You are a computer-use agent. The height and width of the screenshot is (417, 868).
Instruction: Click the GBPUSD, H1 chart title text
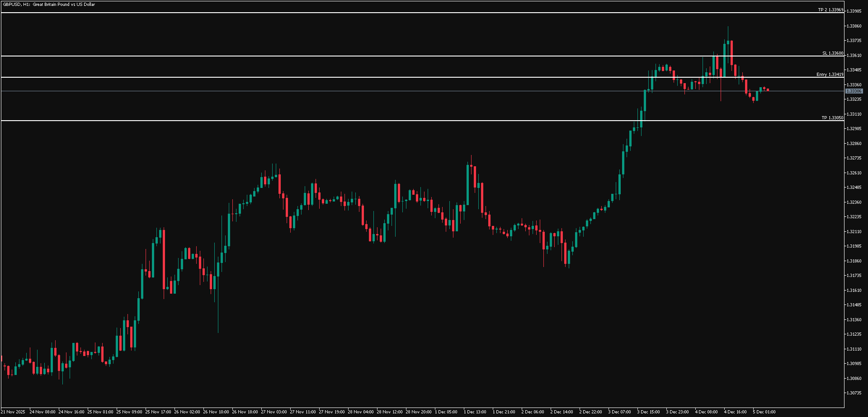(48, 5)
